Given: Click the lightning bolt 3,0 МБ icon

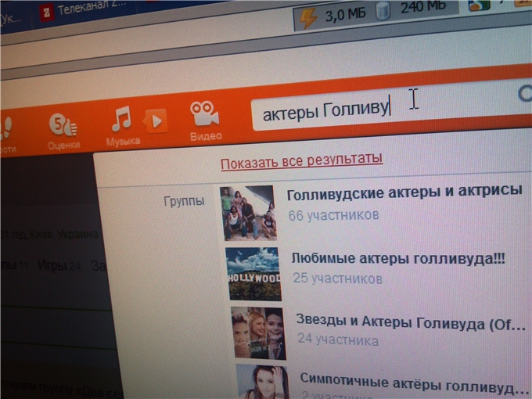Looking at the screenshot, I should 308,17.
